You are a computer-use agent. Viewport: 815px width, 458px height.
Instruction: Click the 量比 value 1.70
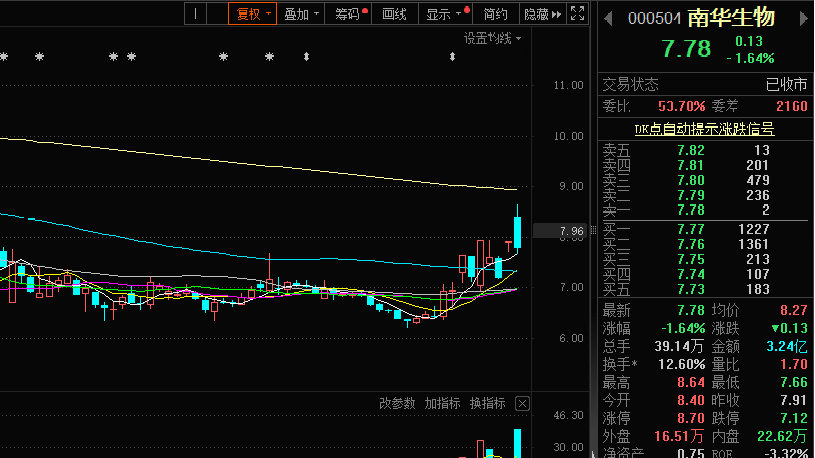[794, 364]
